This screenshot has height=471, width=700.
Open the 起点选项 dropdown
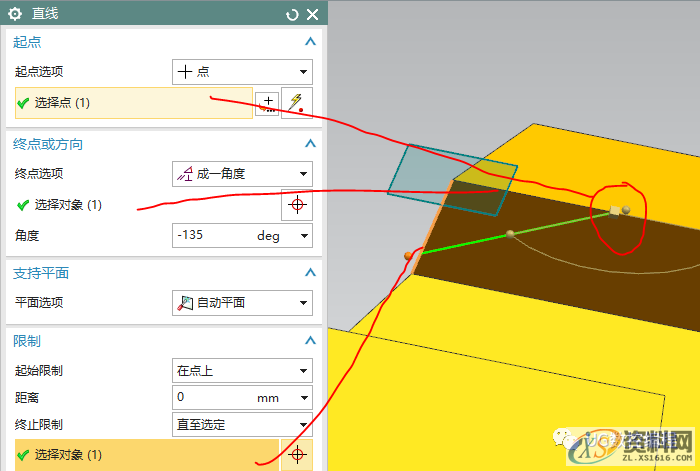(x=242, y=72)
